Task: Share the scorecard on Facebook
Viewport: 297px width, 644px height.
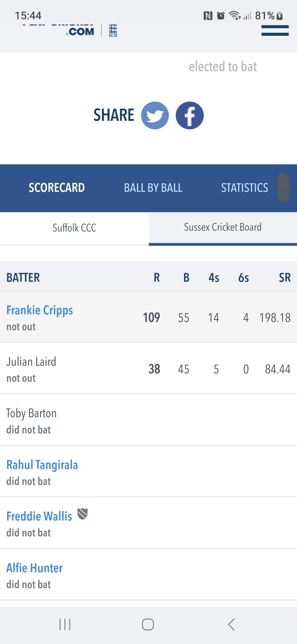Action: [x=190, y=115]
